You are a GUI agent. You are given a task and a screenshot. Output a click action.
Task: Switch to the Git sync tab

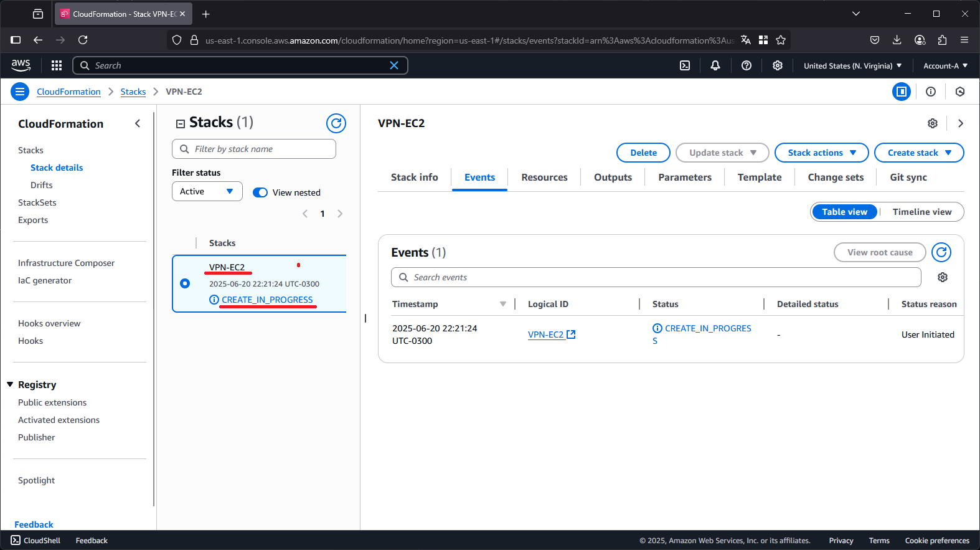click(x=908, y=178)
